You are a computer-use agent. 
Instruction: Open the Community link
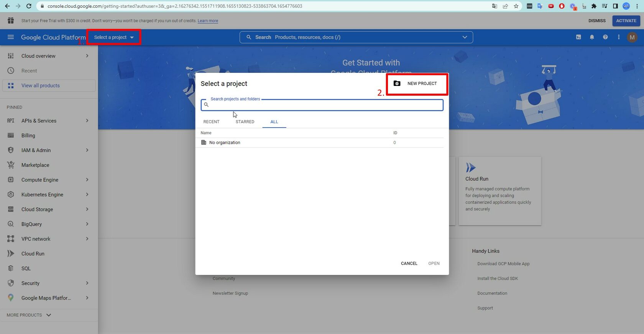(x=224, y=278)
